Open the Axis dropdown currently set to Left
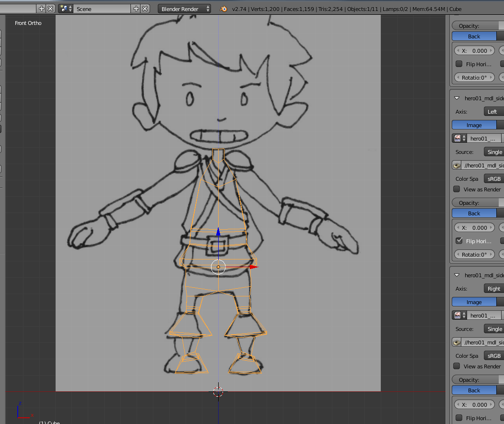504x424 pixels. point(493,111)
